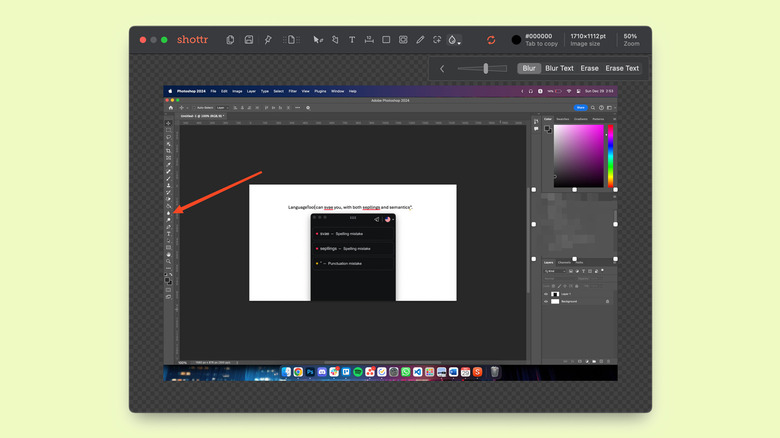Select the Ruler measurement tool
Screen dimensions: 780x438
pos(369,40)
